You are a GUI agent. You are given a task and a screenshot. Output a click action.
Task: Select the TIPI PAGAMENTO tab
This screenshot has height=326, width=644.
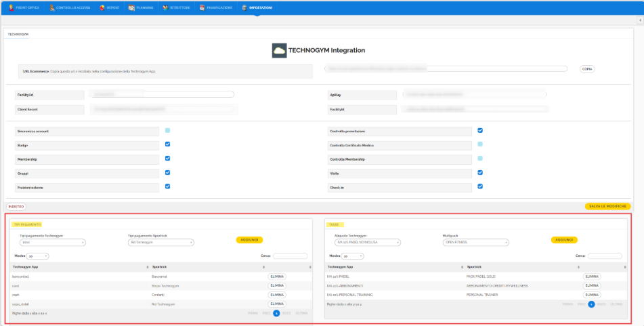click(x=27, y=224)
